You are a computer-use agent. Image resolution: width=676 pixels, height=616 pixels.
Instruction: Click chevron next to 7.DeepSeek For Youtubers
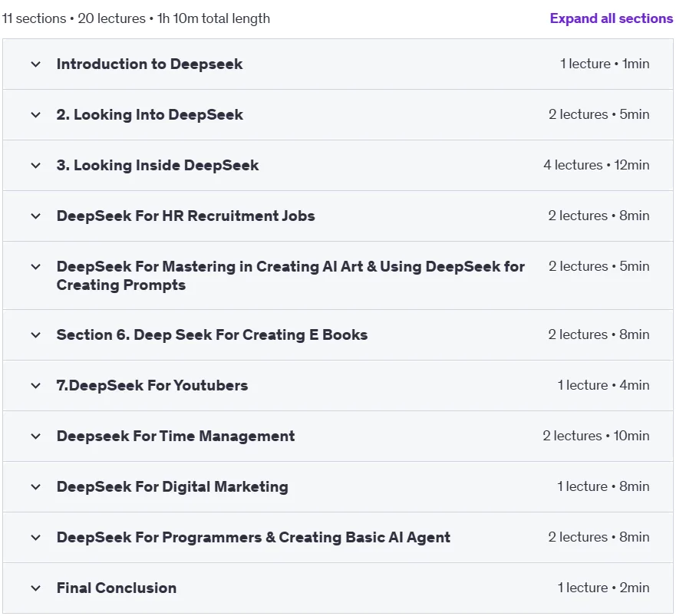36,385
